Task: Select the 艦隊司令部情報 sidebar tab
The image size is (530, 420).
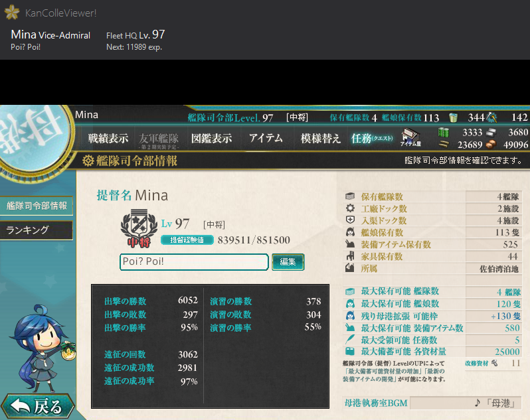Action: tap(37, 206)
